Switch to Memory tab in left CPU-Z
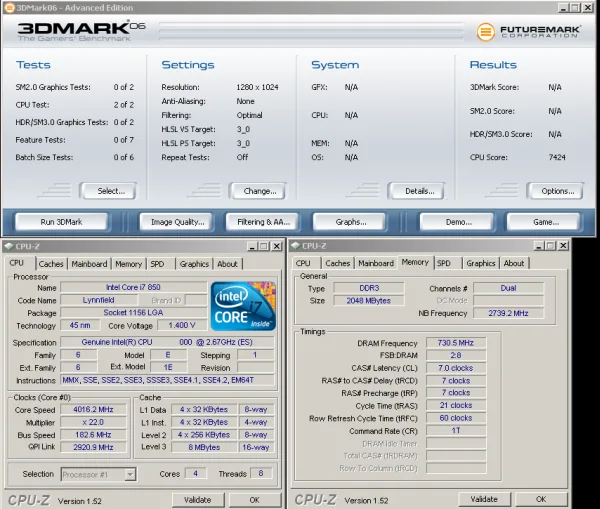Image resolution: width=600 pixels, height=509 pixels. click(x=128, y=264)
